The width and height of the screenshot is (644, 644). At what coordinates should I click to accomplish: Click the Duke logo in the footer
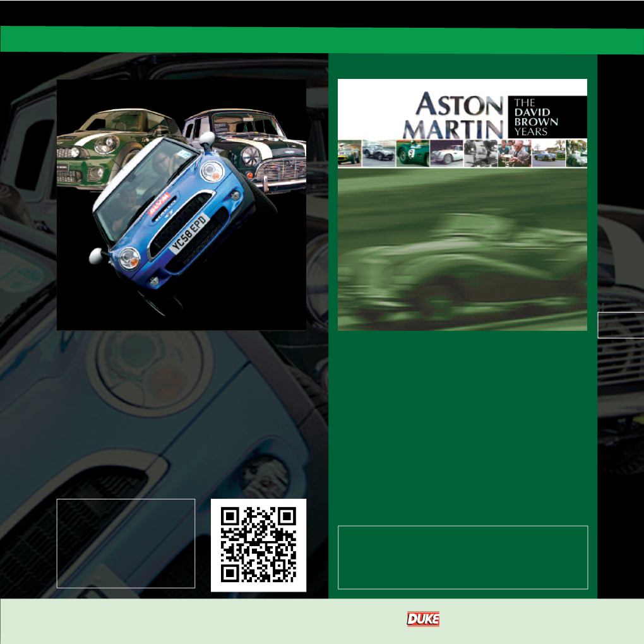coord(423,619)
